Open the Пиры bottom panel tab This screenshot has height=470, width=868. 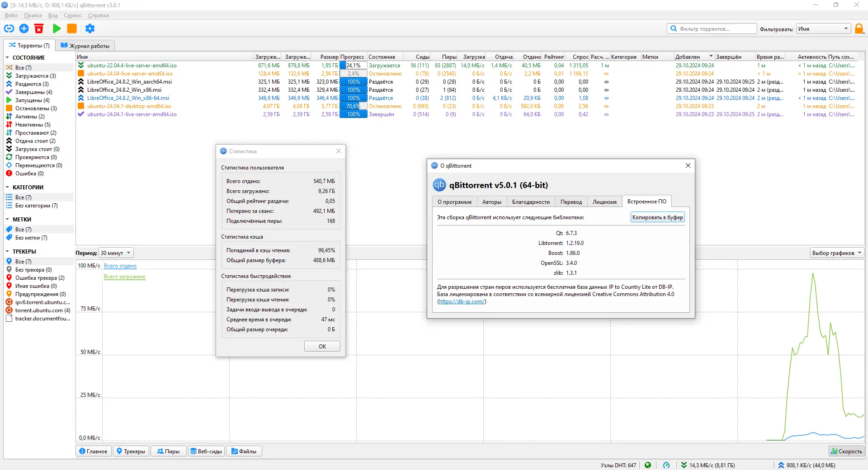(x=169, y=451)
